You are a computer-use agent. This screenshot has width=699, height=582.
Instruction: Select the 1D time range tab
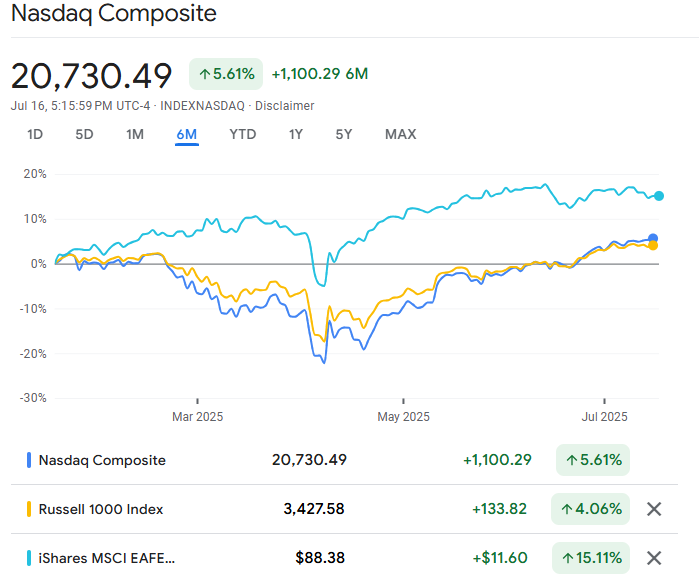pos(35,134)
